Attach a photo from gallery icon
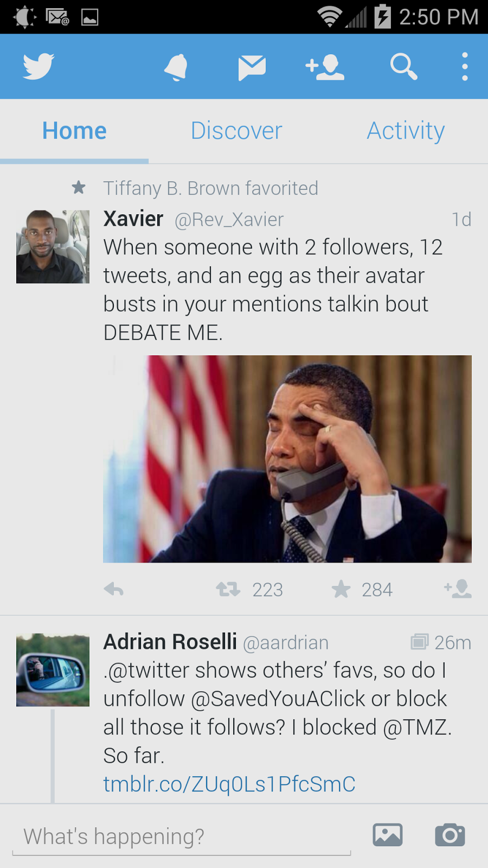 pos(387,835)
